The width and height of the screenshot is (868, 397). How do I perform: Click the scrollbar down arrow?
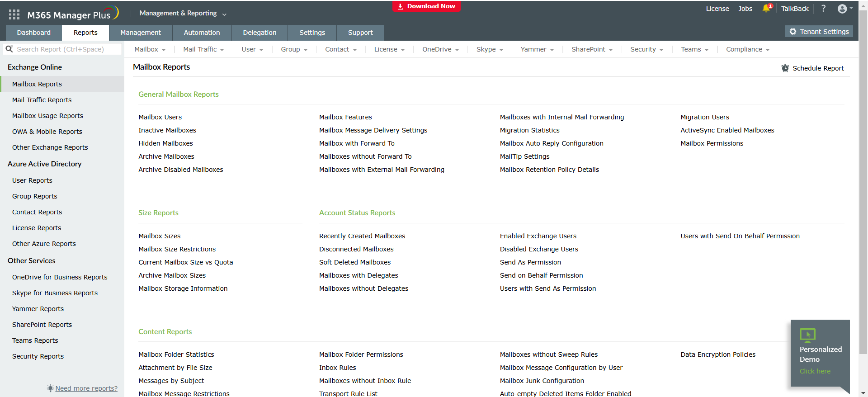pos(863,393)
